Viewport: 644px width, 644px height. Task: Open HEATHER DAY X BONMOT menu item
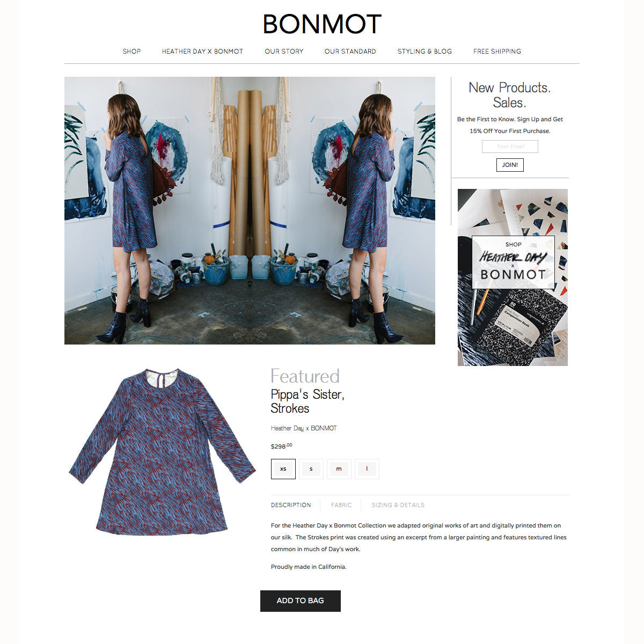202,52
